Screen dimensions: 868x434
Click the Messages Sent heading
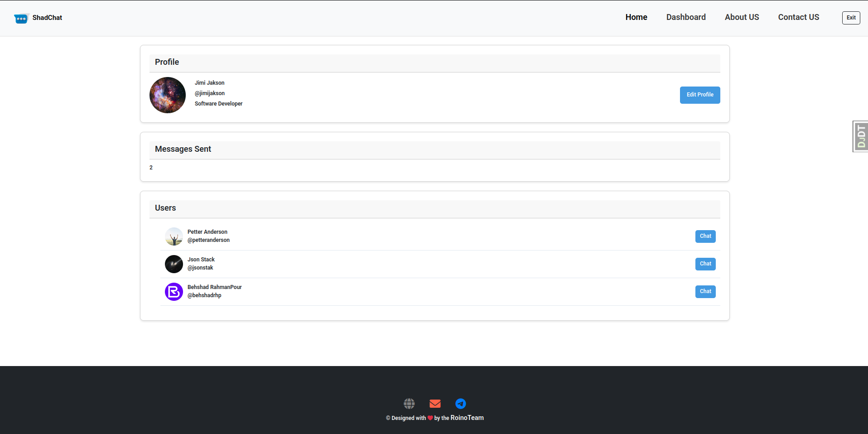[x=183, y=149]
